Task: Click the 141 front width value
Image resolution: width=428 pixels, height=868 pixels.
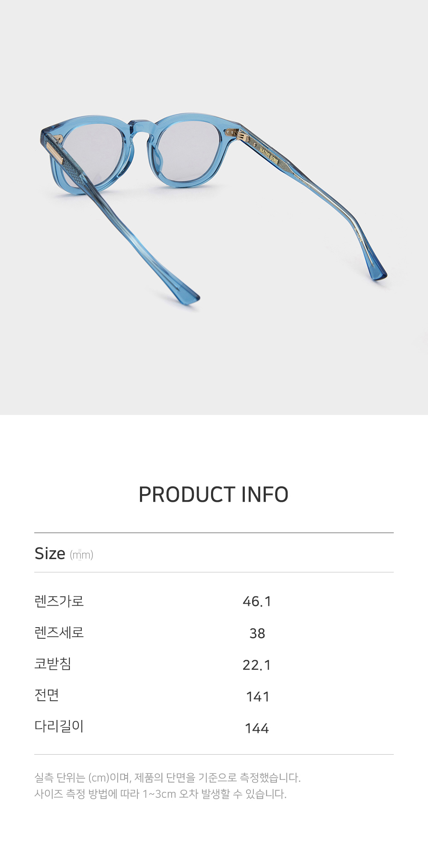Action: 258,696
